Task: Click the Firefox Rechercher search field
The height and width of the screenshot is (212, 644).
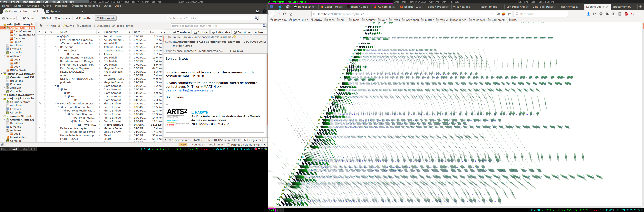Action: tap(541, 14)
